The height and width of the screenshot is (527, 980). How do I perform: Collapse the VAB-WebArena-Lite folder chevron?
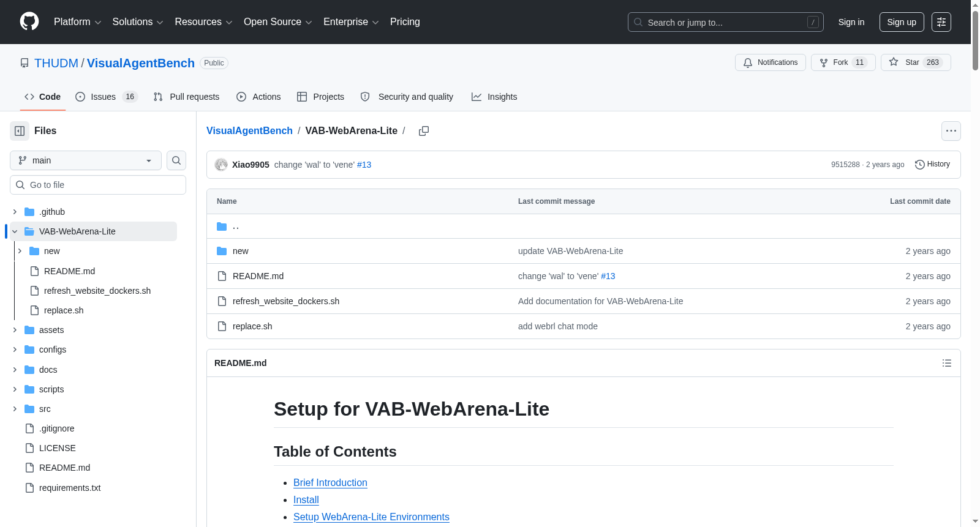tap(15, 231)
